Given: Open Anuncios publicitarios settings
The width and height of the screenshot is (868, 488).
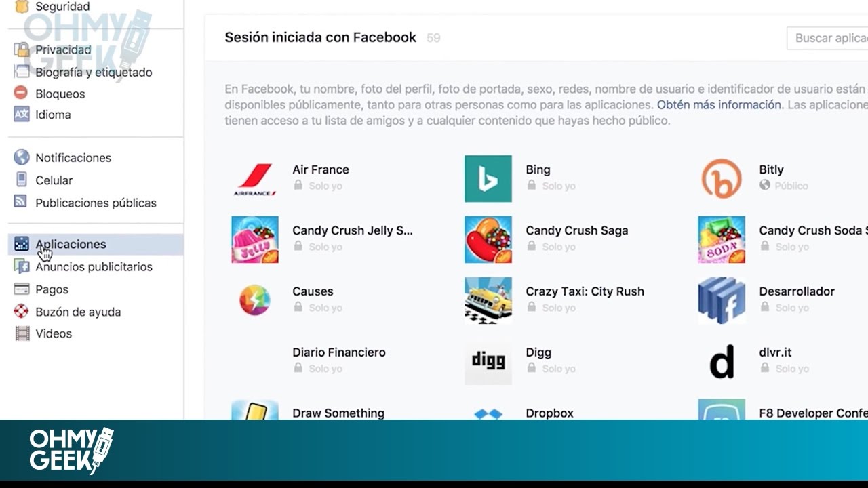Looking at the screenshot, I should (x=94, y=266).
